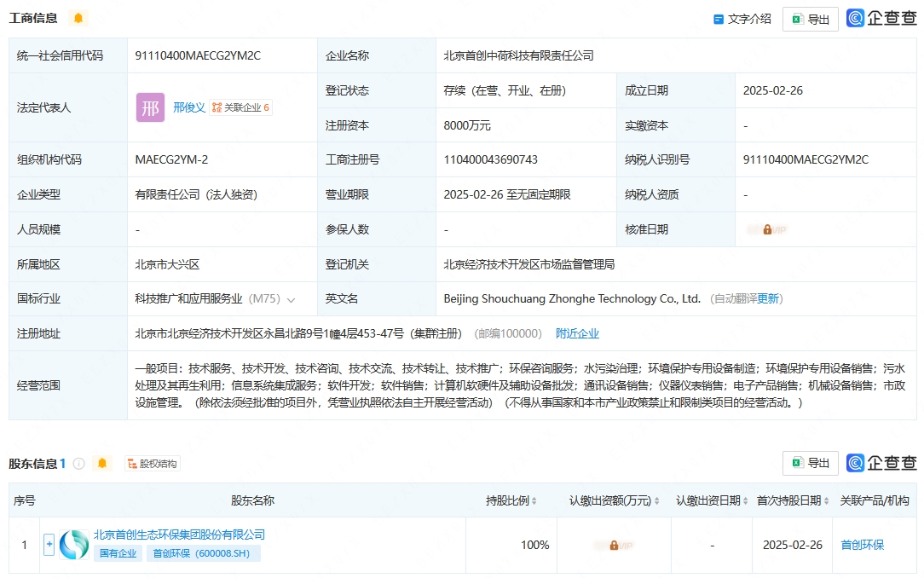This screenshot has height=578, width=924.
Task: Select 工商注册号 value 110400043690743
Action: pos(491,159)
